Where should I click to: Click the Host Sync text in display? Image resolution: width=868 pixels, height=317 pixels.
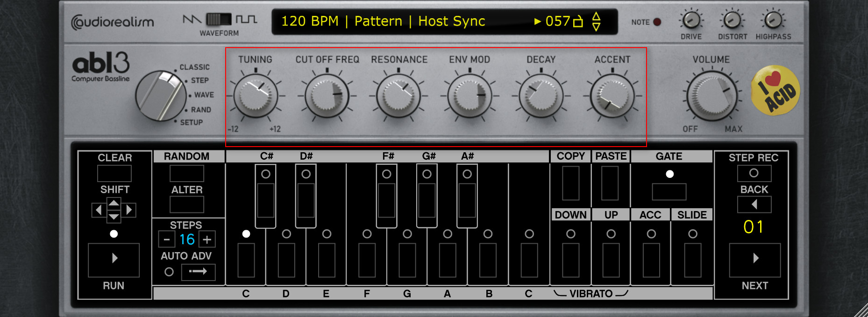coord(451,21)
